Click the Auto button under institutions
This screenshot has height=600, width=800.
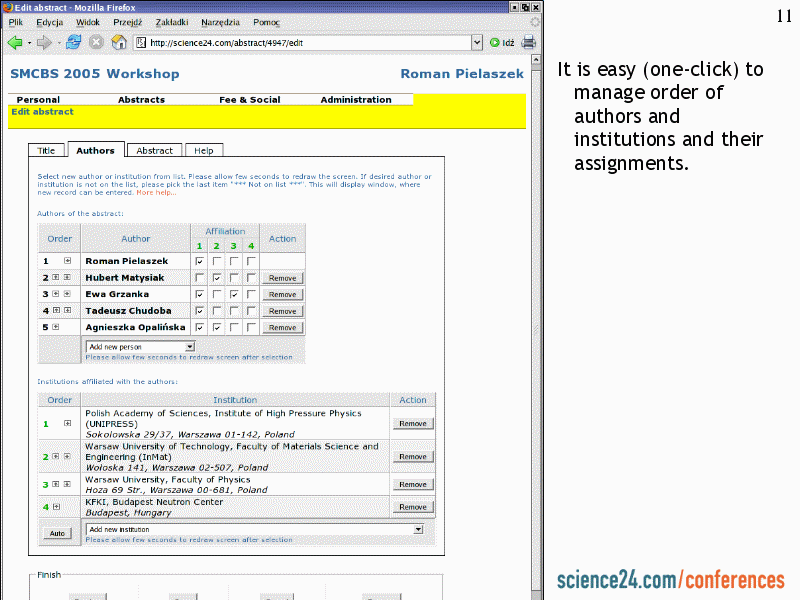tap(57, 533)
